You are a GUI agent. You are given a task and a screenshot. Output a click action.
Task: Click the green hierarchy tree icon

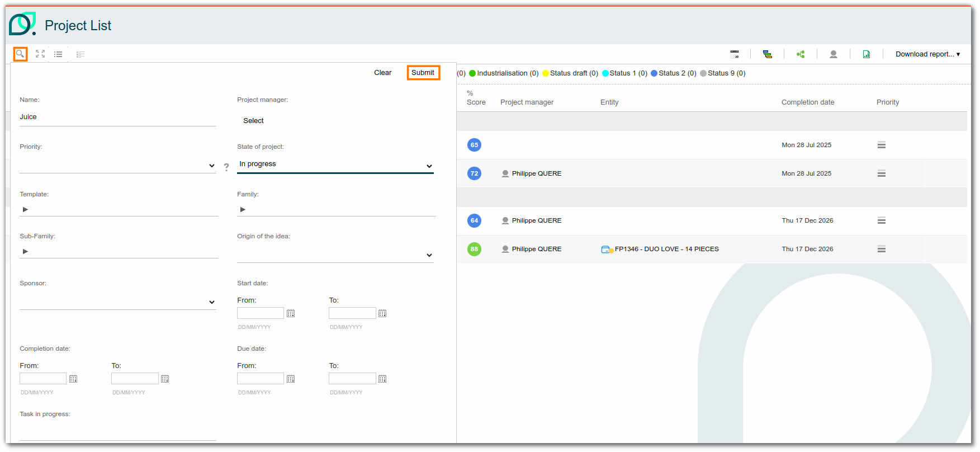pyautogui.click(x=801, y=54)
